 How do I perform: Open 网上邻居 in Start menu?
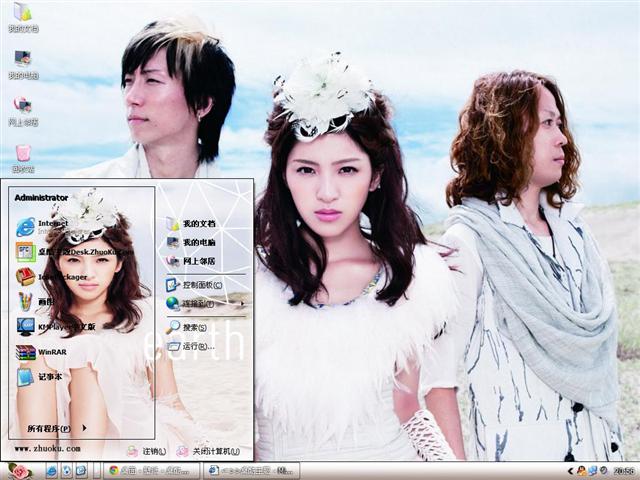click(191, 261)
